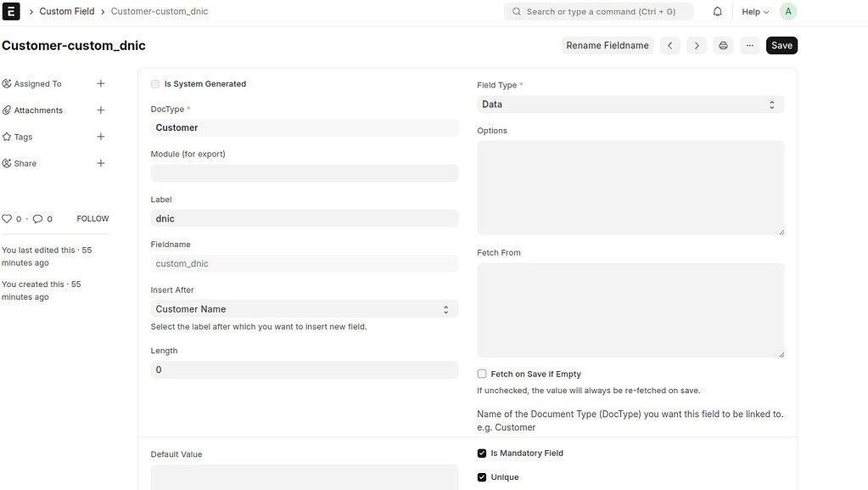Navigate to Custom Field breadcrumb

tap(67, 11)
